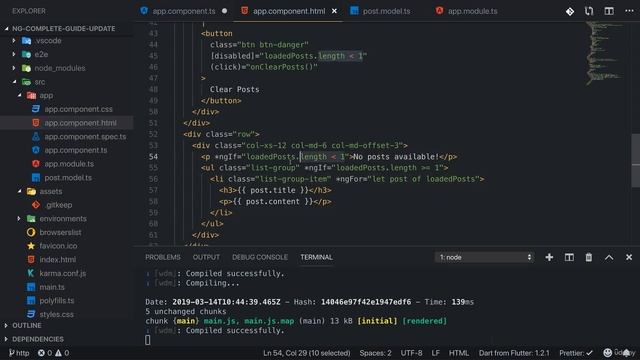Split the terminal panel
Viewport: 640px width, 360px height.
tap(569, 257)
